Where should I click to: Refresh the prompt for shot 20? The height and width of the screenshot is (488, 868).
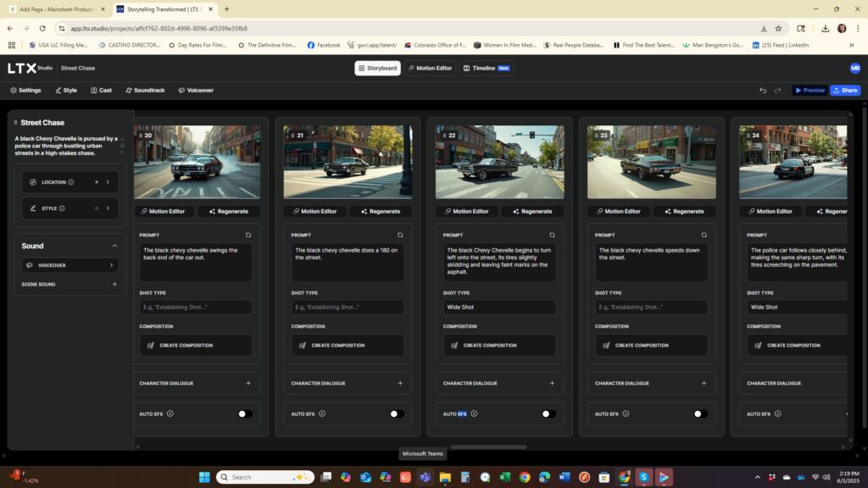248,235
